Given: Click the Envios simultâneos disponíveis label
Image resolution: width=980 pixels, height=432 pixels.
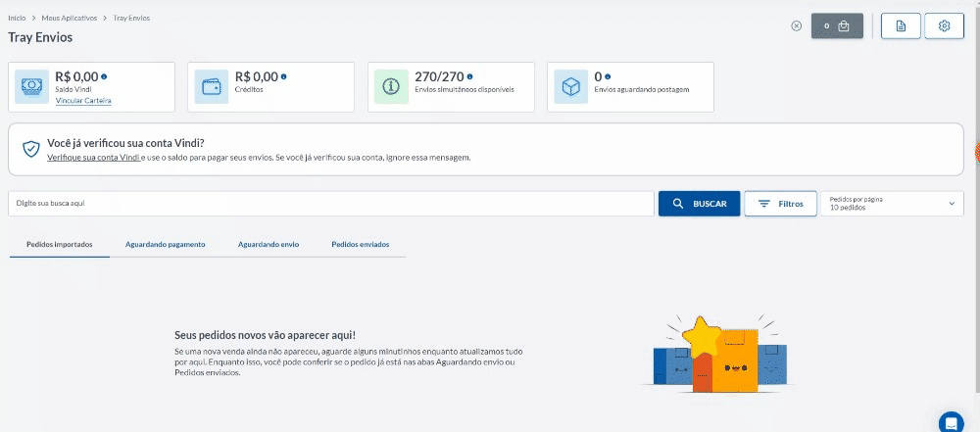Looking at the screenshot, I should [x=465, y=90].
